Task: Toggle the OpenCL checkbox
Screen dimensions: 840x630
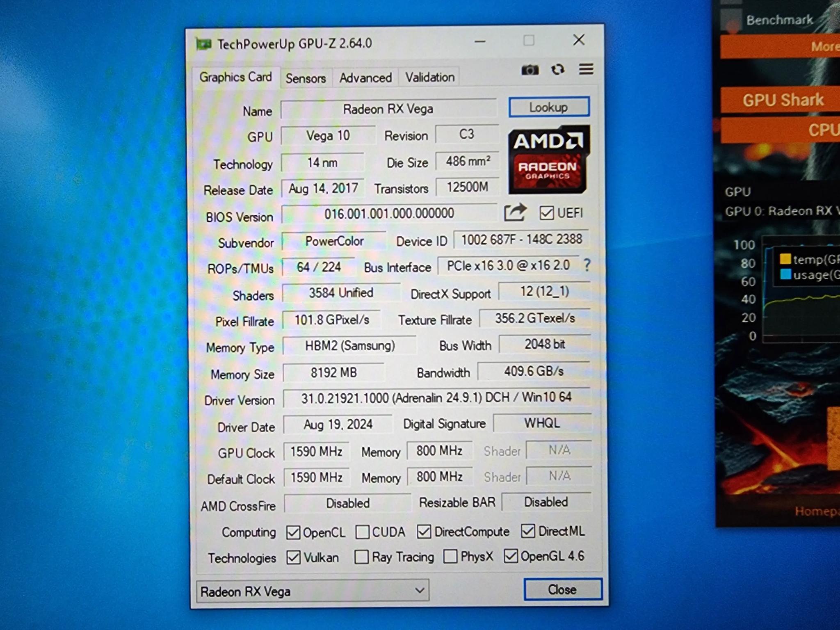Action: point(293,532)
